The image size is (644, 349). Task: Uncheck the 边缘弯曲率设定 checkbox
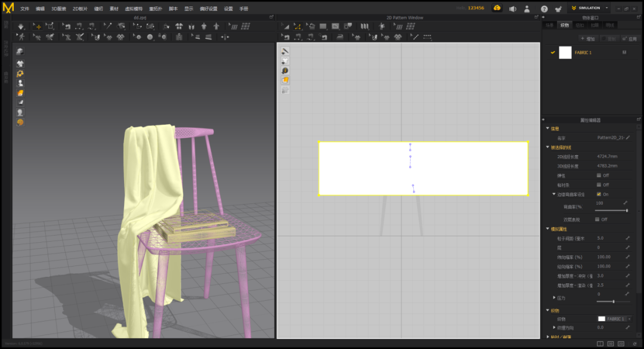point(599,194)
